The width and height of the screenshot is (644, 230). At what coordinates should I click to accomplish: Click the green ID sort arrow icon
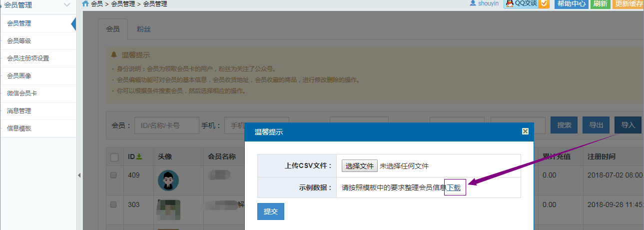139,157
